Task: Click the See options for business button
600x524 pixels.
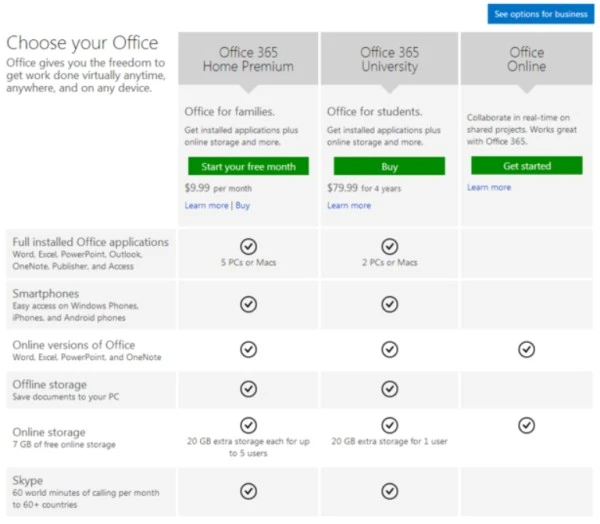Action: click(x=541, y=14)
